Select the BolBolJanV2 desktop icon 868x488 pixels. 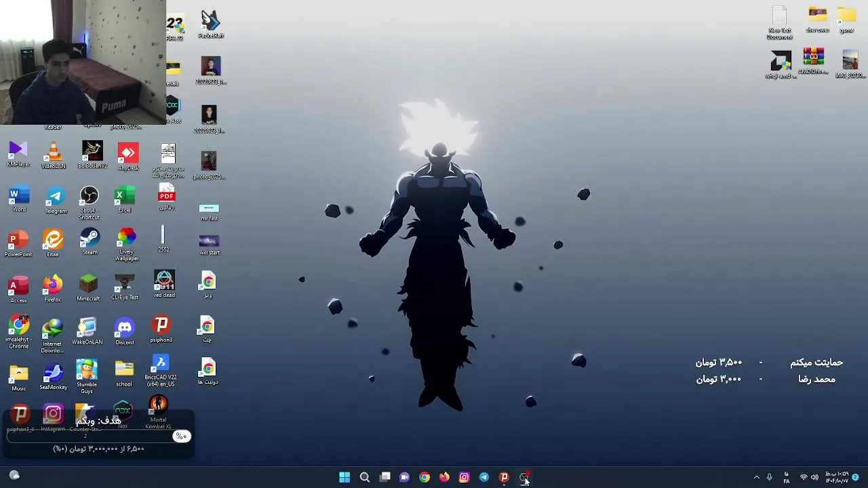(92, 155)
